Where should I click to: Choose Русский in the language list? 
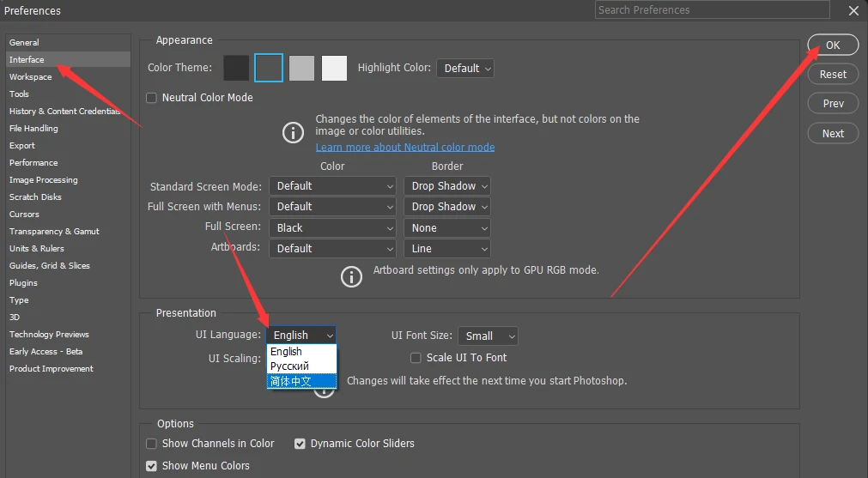click(301, 366)
